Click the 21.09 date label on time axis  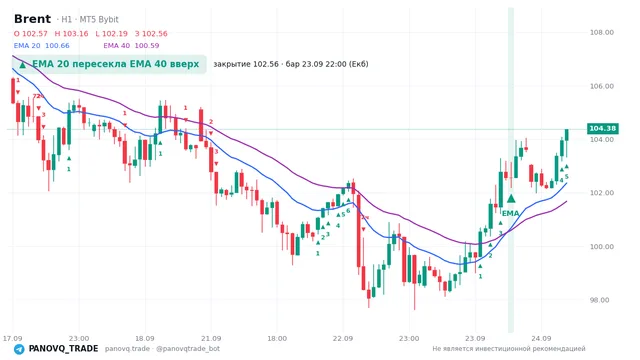tap(211, 338)
